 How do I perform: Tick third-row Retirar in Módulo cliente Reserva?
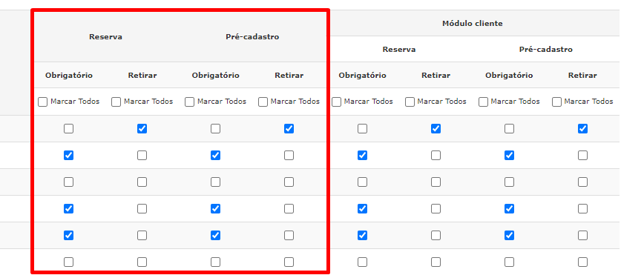point(436,182)
